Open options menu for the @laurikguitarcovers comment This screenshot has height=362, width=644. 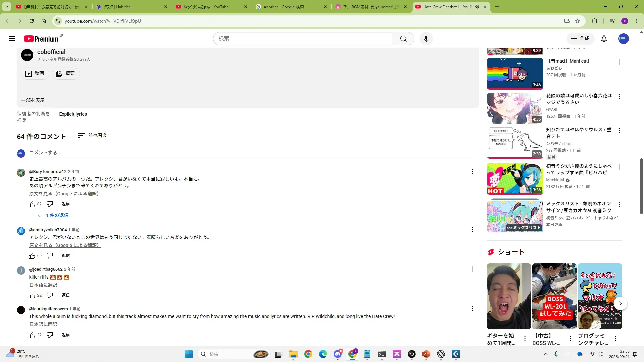coord(472,309)
